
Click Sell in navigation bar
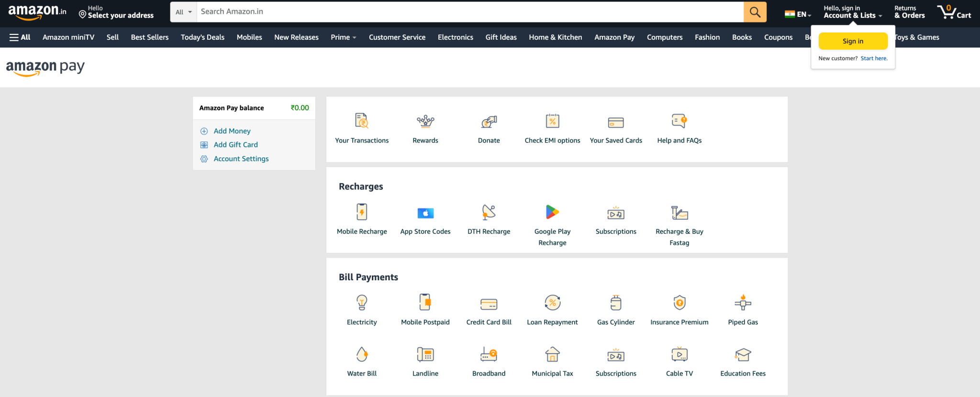pos(112,37)
